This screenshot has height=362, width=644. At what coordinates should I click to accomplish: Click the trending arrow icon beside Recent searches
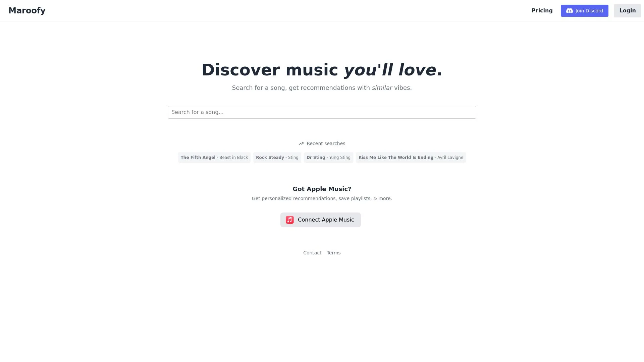301,143
